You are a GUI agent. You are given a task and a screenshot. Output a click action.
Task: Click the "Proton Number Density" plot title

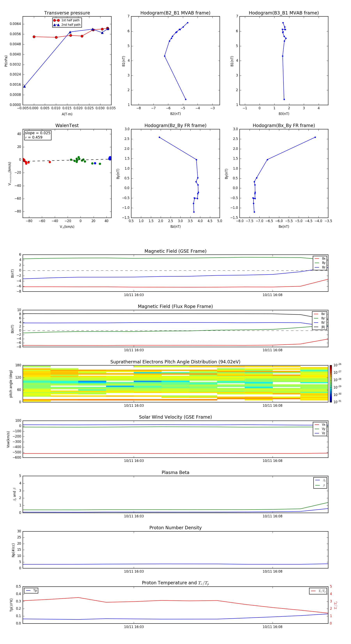coord(175,527)
